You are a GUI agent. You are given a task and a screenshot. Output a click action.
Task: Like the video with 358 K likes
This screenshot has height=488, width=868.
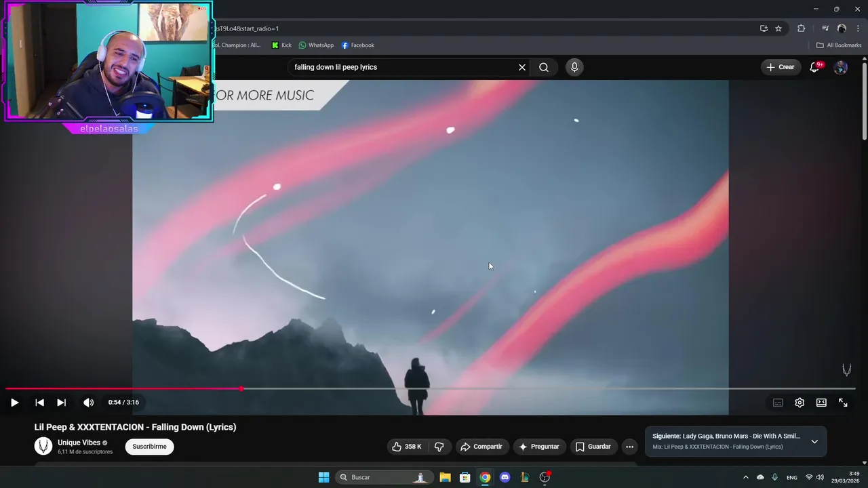[x=406, y=447]
